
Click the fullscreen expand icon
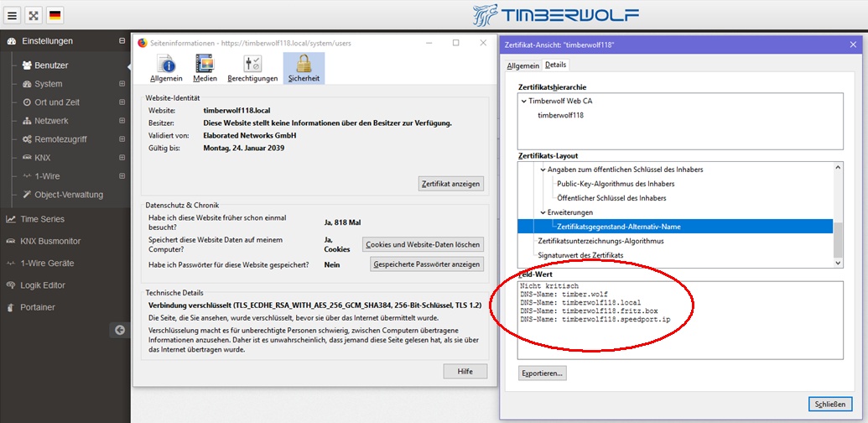click(34, 15)
